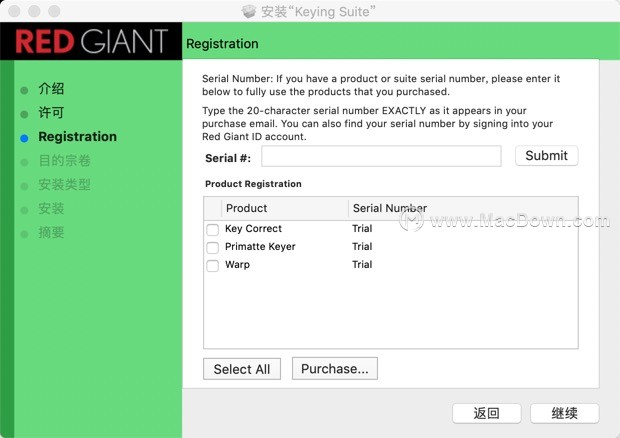Click the Product Registration label

253,184
